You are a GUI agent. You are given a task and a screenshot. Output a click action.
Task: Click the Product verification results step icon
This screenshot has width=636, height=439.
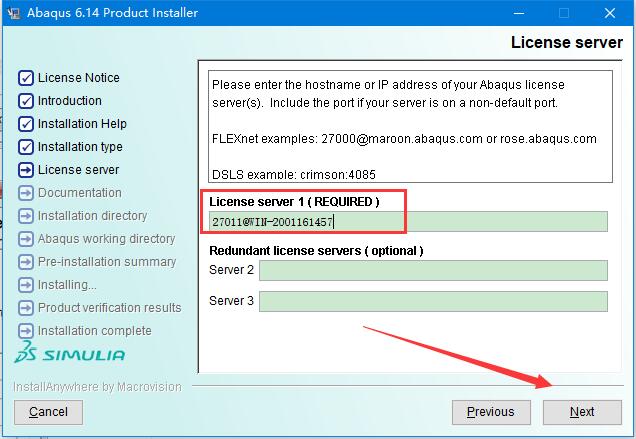[26, 308]
